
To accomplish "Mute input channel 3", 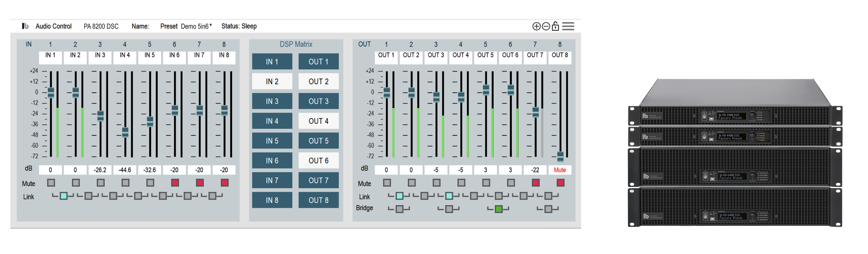I will point(101,183).
